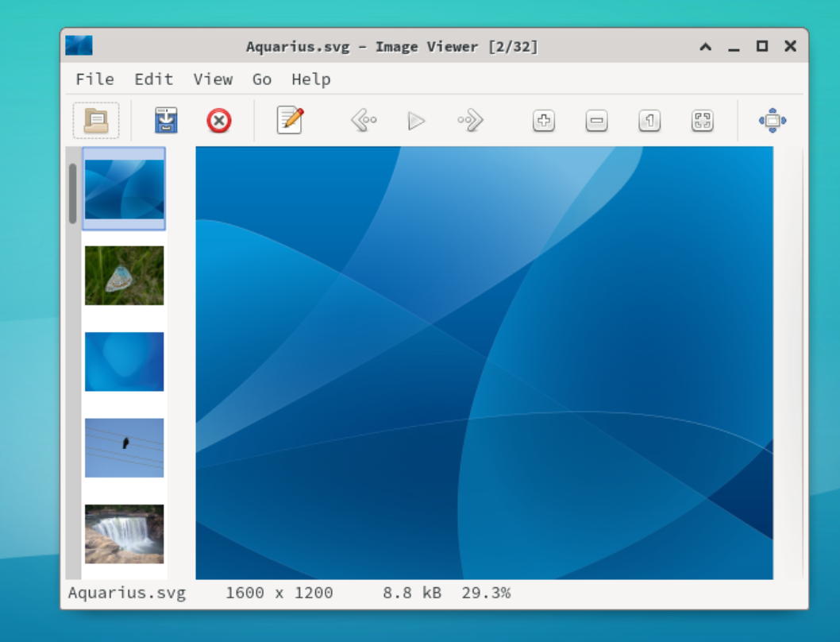This screenshot has width=840, height=642.
Task: Start the slideshow playback
Action: click(x=416, y=120)
